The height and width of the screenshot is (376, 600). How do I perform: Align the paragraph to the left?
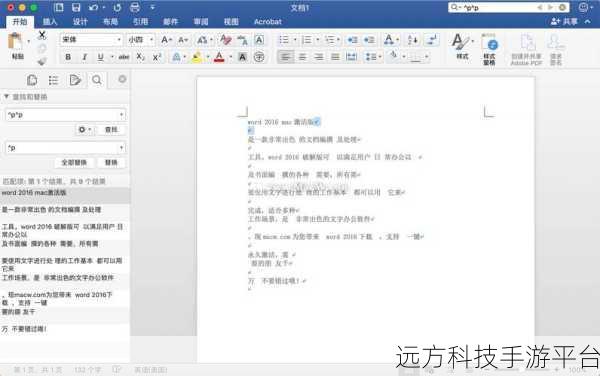pos(285,57)
